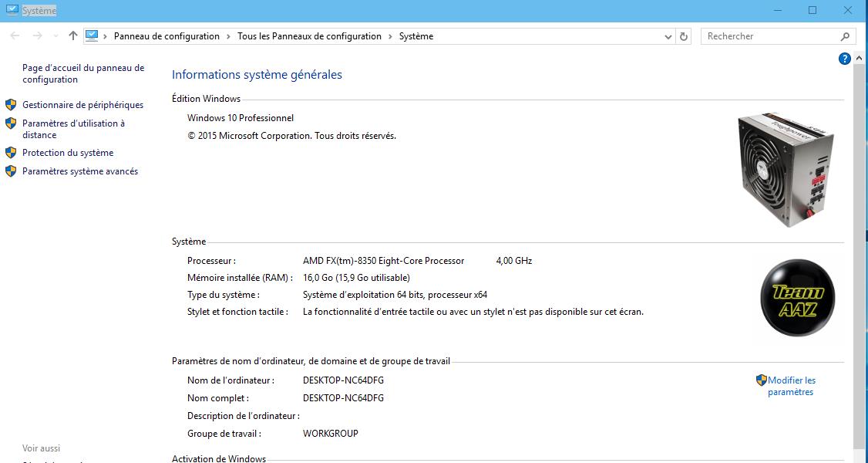This screenshot has width=868, height=463.
Task: Click the Informations système générales heading
Action: point(257,75)
